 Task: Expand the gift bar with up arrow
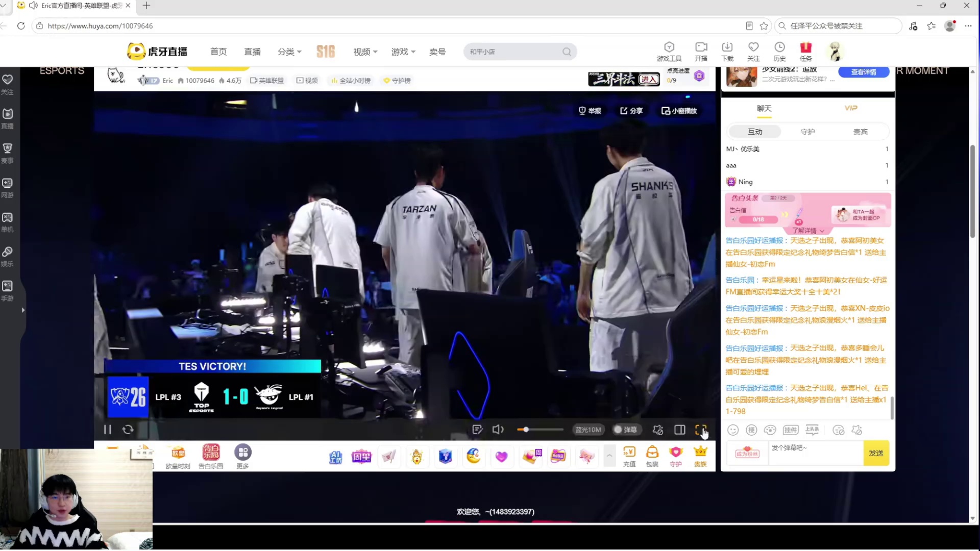click(609, 456)
